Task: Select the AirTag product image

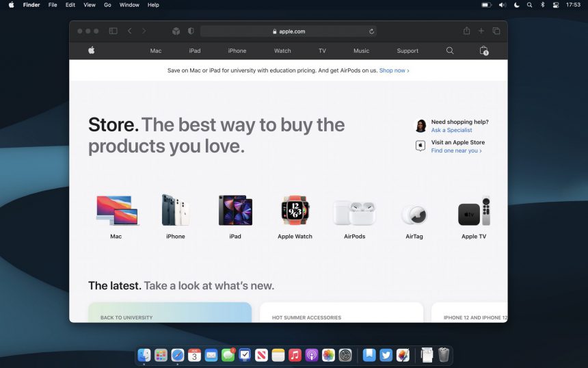Action: pos(414,215)
